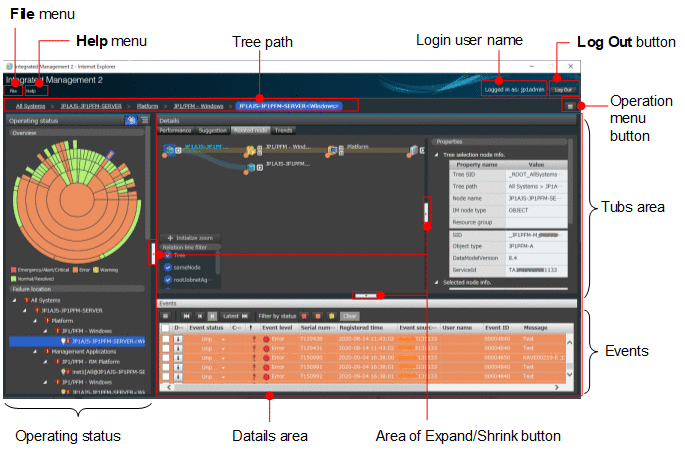
Task: Filter events by red emergency status
Action: pos(304,316)
